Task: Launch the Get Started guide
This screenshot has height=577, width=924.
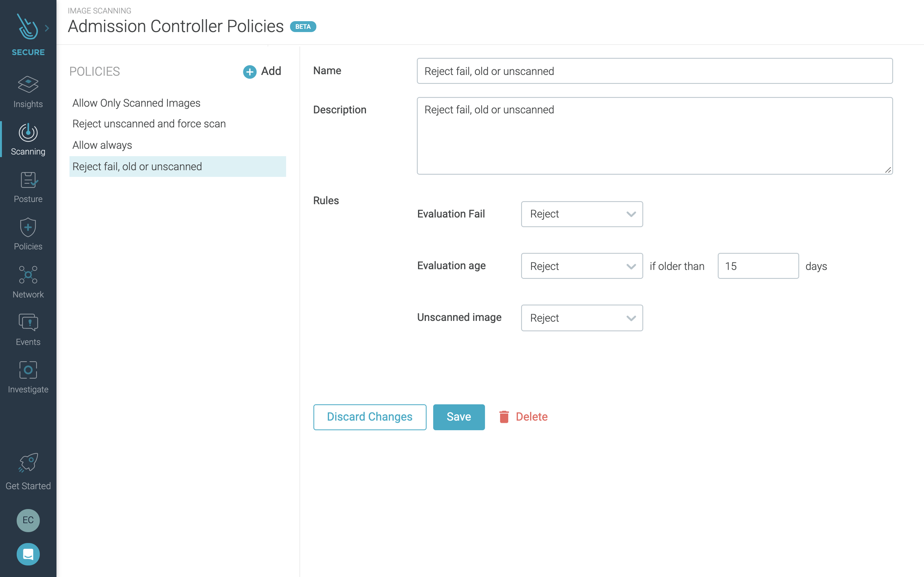Action: (28, 472)
